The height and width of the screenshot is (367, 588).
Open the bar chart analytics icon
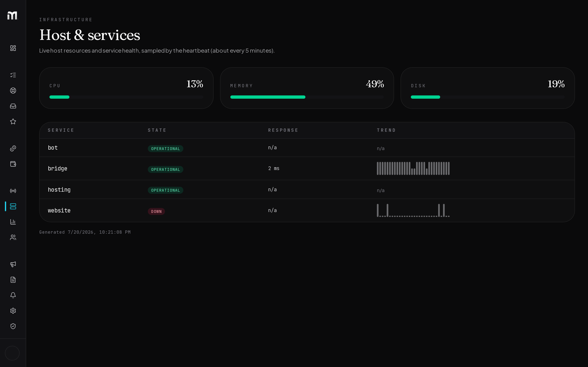13,222
